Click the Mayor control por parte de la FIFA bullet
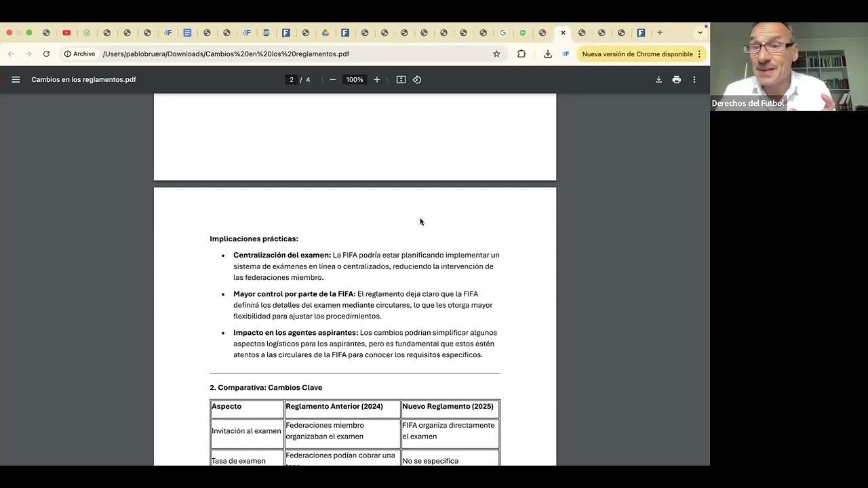 point(363,305)
